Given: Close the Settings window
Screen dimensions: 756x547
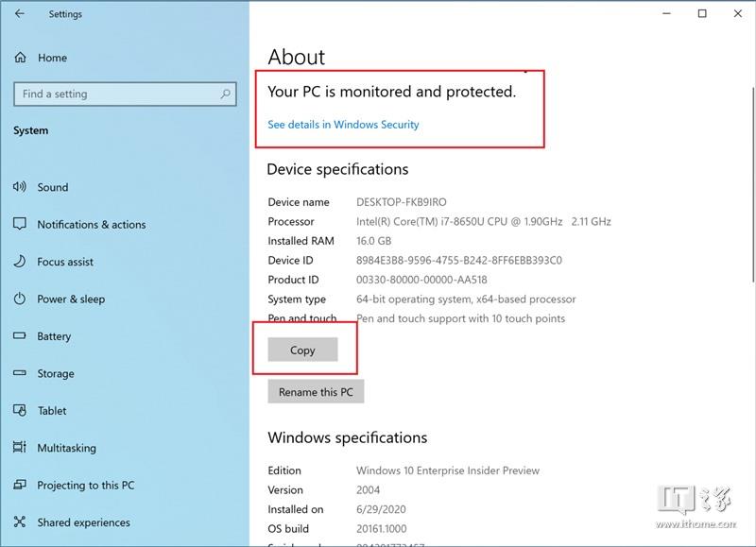Looking at the screenshot, I should point(738,13).
